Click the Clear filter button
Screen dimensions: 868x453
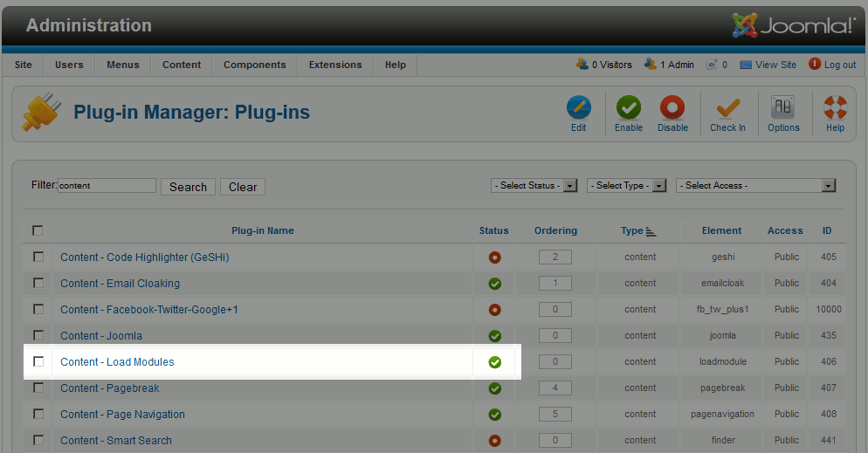click(243, 187)
